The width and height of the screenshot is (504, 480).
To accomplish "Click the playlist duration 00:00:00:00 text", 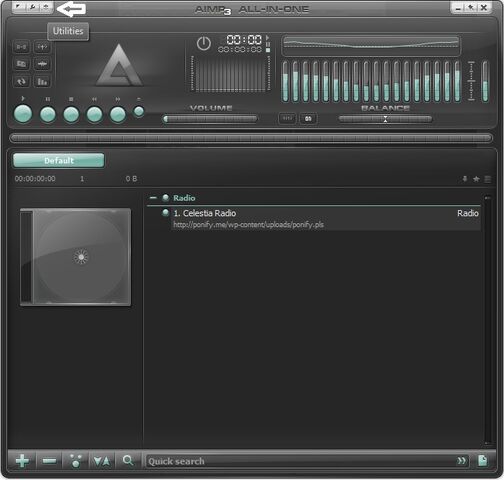I will (x=35, y=179).
